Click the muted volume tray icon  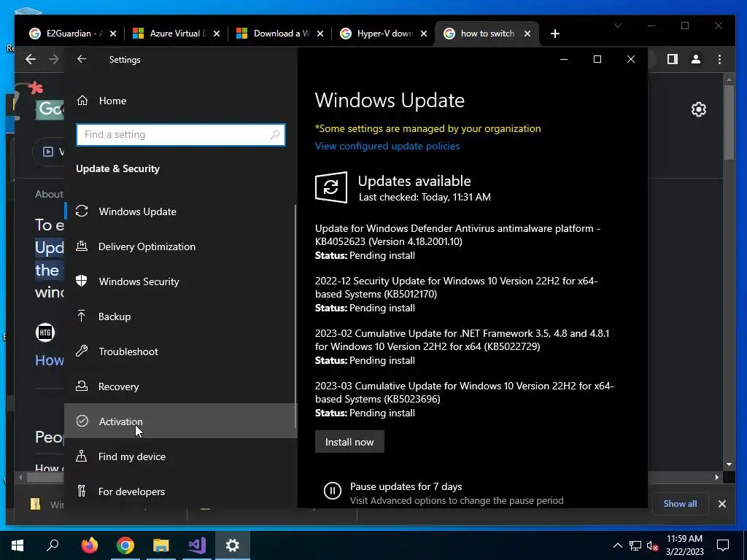(652, 546)
